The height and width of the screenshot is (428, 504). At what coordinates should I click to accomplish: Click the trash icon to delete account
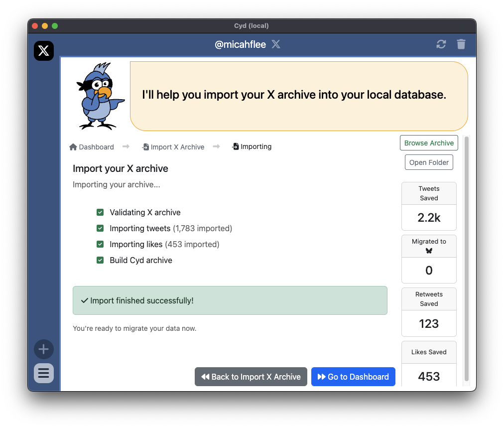461,44
